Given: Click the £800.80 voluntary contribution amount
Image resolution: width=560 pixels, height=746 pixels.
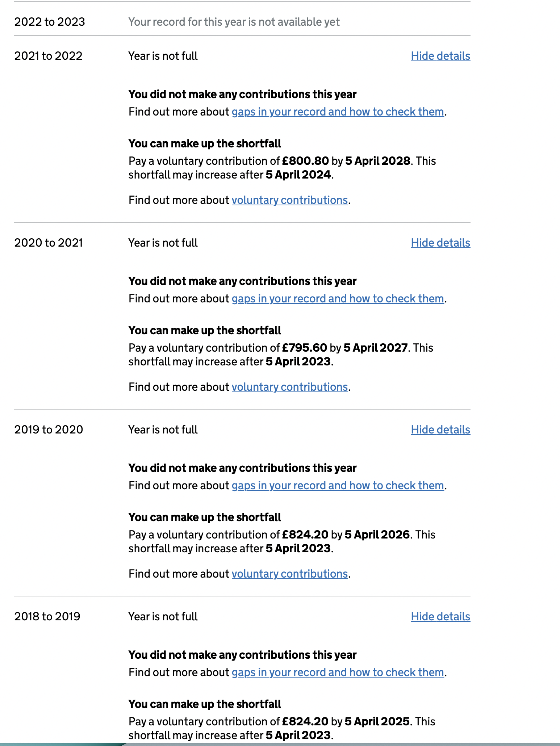Looking at the screenshot, I should pyautogui.click(x=305, y=161).
